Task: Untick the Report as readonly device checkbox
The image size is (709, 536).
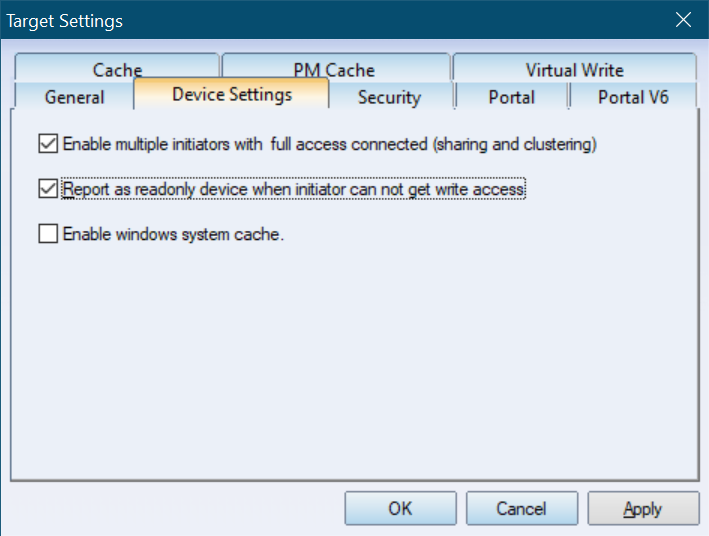Action: (x=48, y=189)
